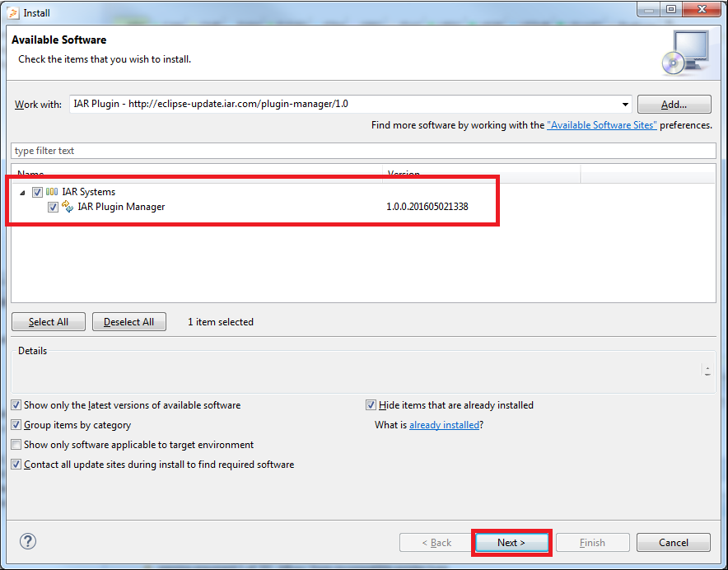The height and width of the screenshot is (570, 728).
Task: Toggle Contact all update sites checkbox
Action: (x=16, y=464)
